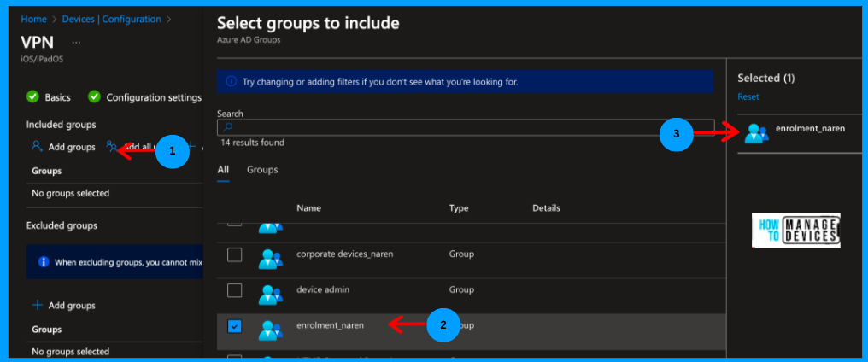868x362 pixels.
Task: Sort by the Type column header
Action: (x=459, y=208)
